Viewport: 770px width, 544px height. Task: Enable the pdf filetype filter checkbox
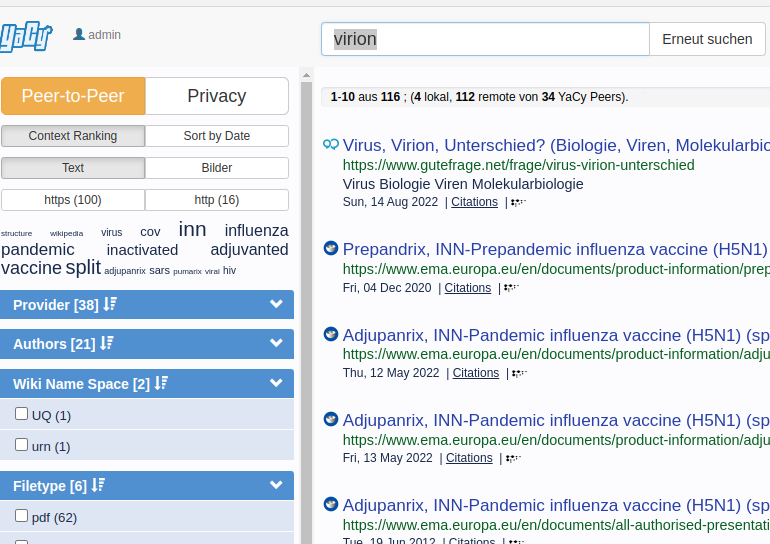coord(21,516)
